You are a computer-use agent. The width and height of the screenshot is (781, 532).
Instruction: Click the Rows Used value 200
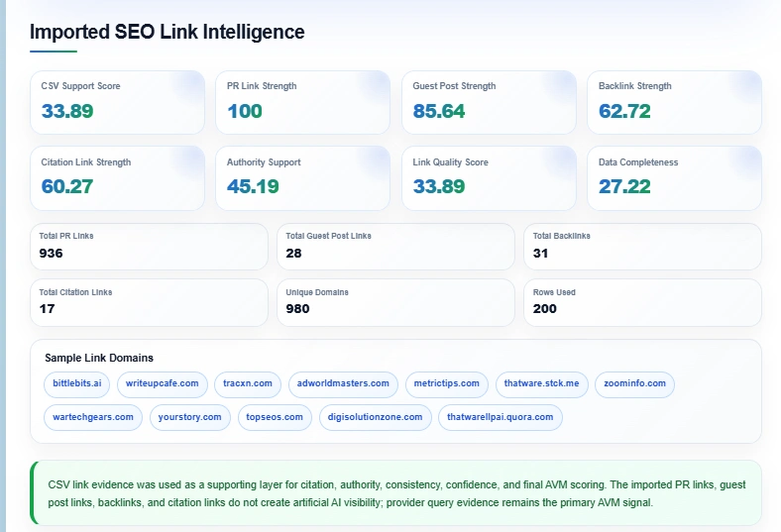point(544,309)
